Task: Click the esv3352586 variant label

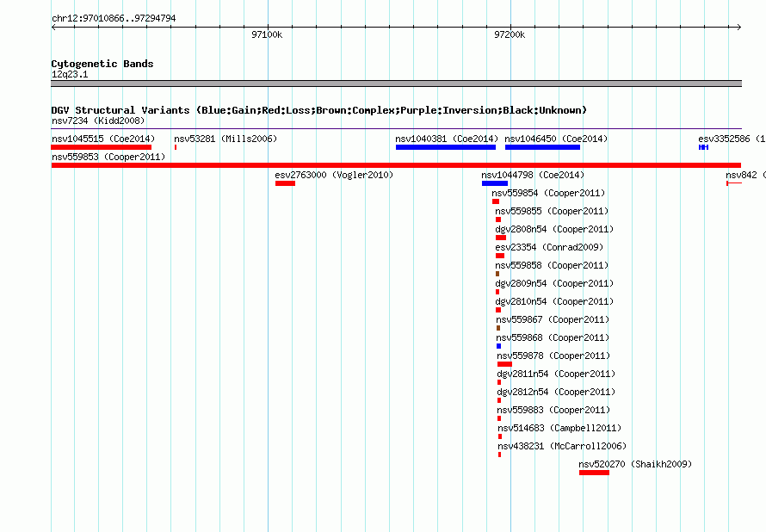Action: point(732,139)
